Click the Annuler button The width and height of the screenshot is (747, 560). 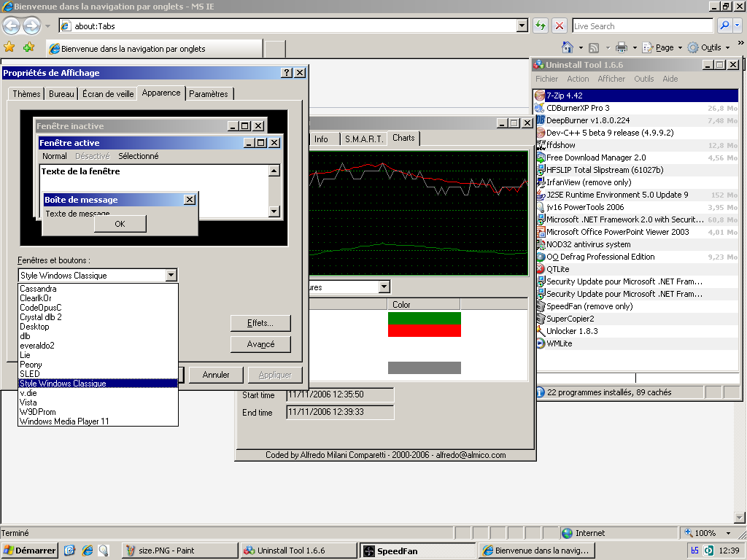(x=216, y=375)
